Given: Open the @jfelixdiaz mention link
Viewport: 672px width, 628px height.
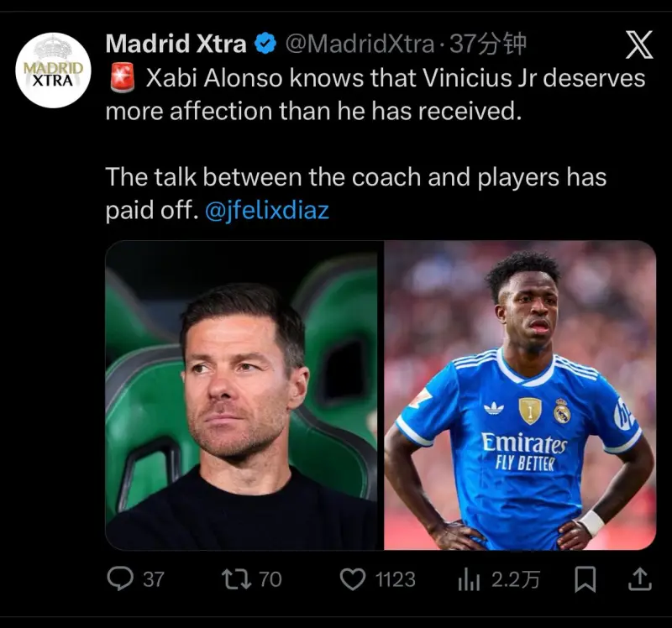Looking at the screenshot, I should (267, 210).
